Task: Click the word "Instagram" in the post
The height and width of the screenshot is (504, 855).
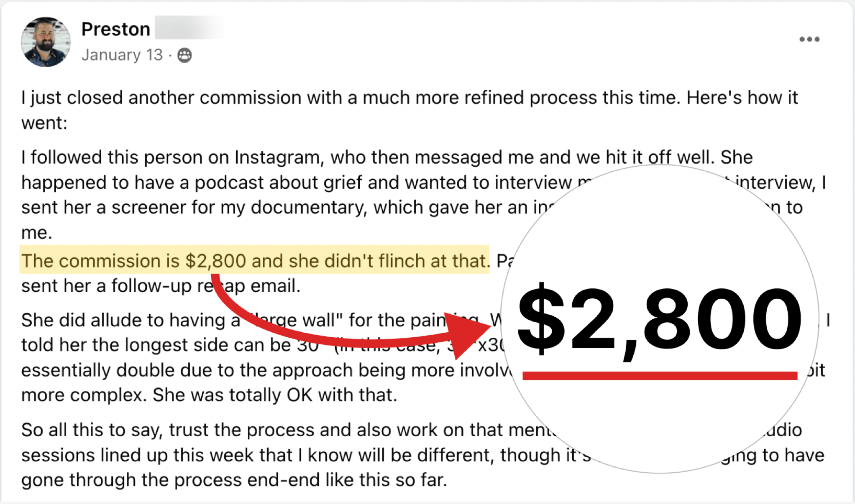Action: point(277,158)
